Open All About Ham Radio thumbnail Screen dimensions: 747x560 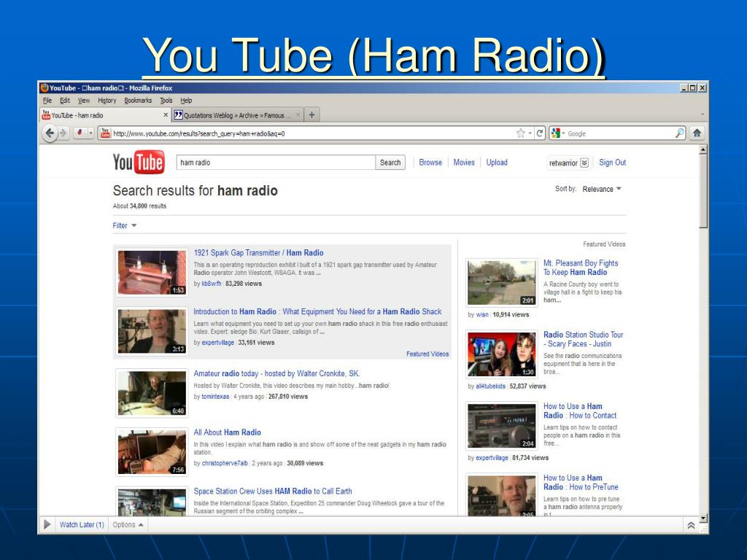point(152,452)
